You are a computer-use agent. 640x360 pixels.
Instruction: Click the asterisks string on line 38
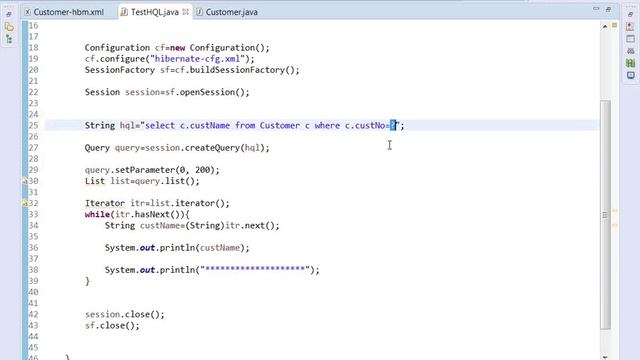pos(255,270)
